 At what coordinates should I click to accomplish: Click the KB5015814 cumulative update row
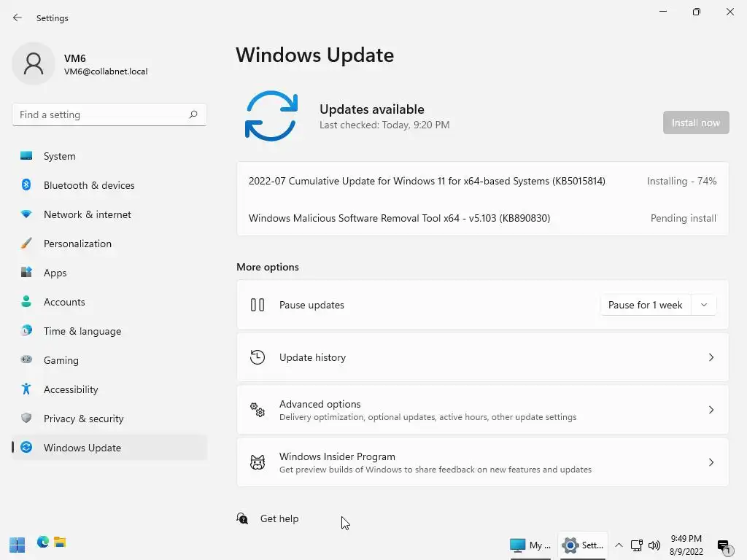click(x=483, y=181)
